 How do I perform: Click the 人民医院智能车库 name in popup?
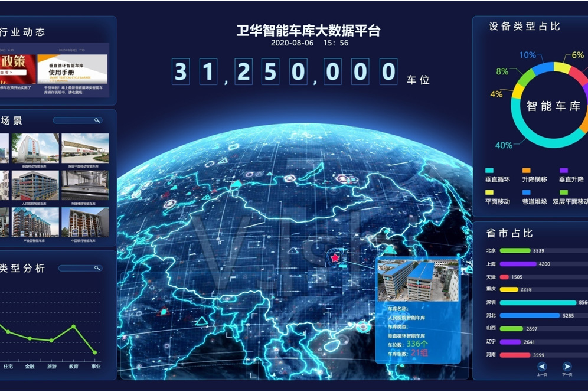click(407, 318)
